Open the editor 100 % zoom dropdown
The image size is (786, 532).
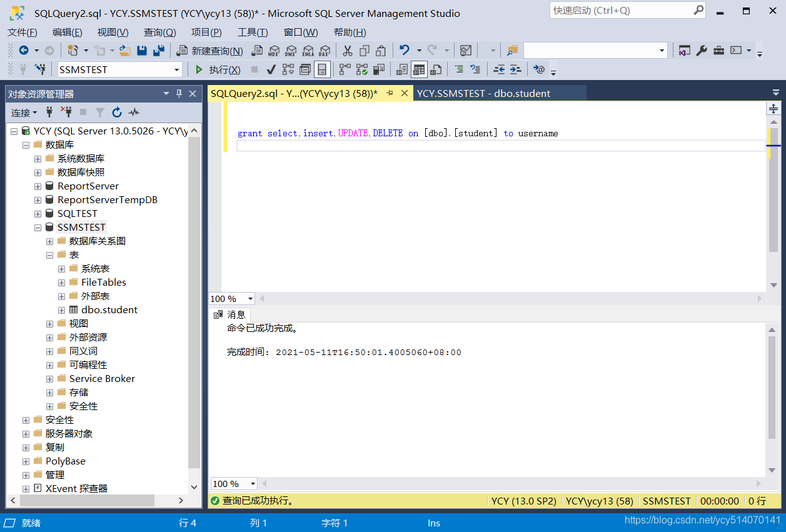[251, 299]
